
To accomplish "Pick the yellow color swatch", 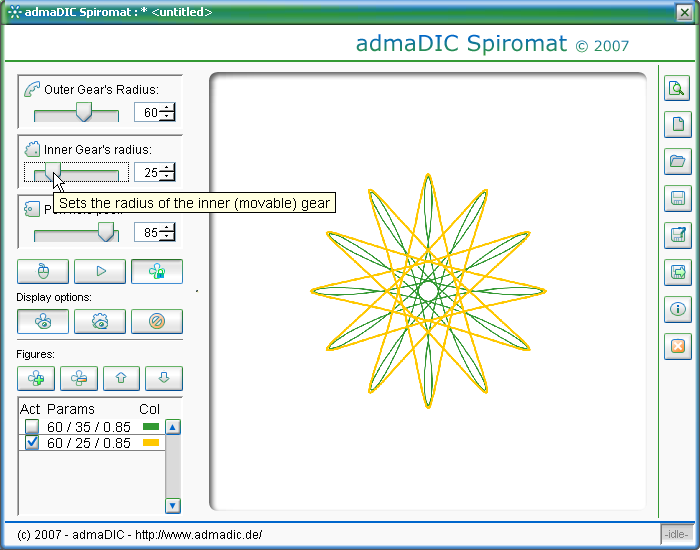I will (x=151, y=443).
